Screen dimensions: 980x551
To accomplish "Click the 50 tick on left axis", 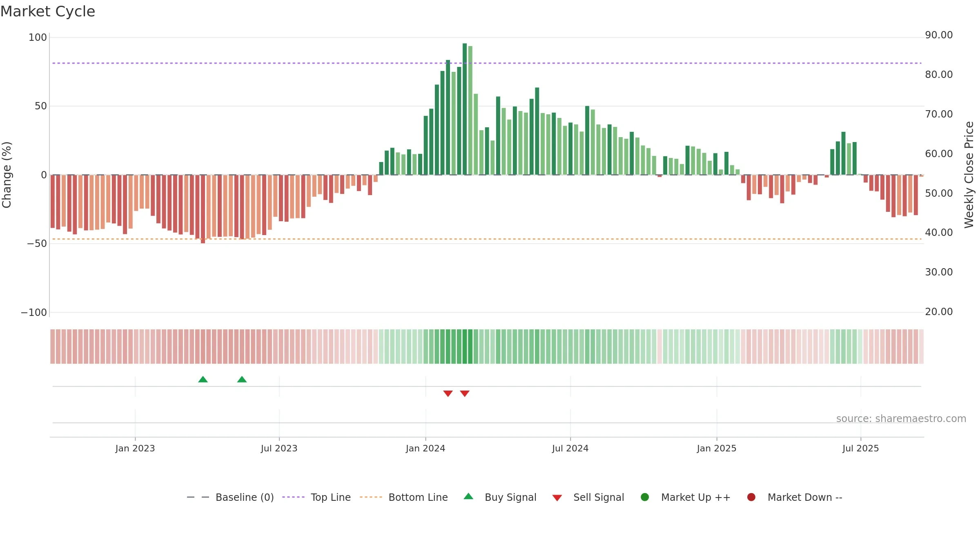I will coord(41,106).
